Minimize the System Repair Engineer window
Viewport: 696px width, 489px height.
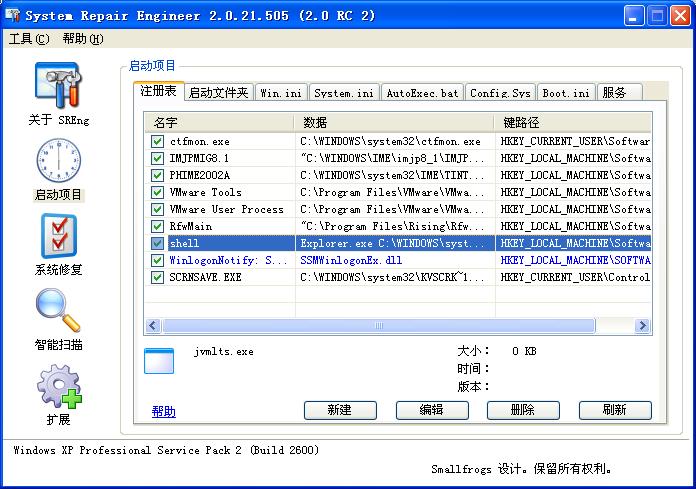click(633, 16)
